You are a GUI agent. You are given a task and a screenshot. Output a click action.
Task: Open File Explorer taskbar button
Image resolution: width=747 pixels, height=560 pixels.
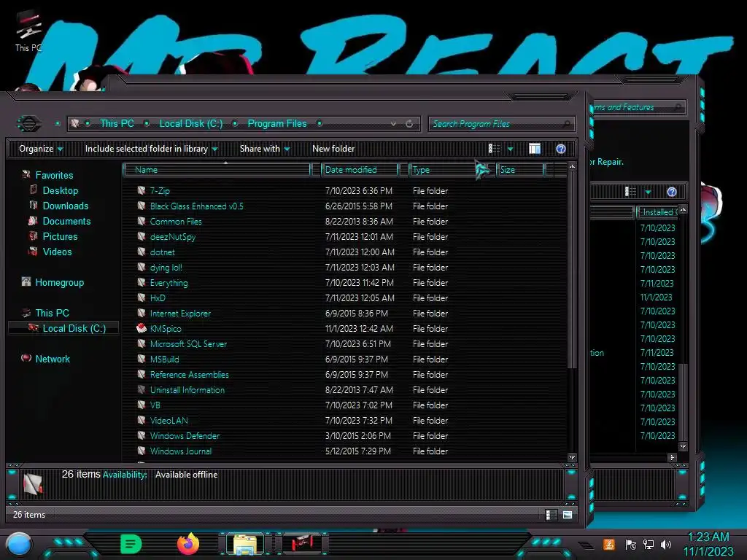click(x=245, y=544)
